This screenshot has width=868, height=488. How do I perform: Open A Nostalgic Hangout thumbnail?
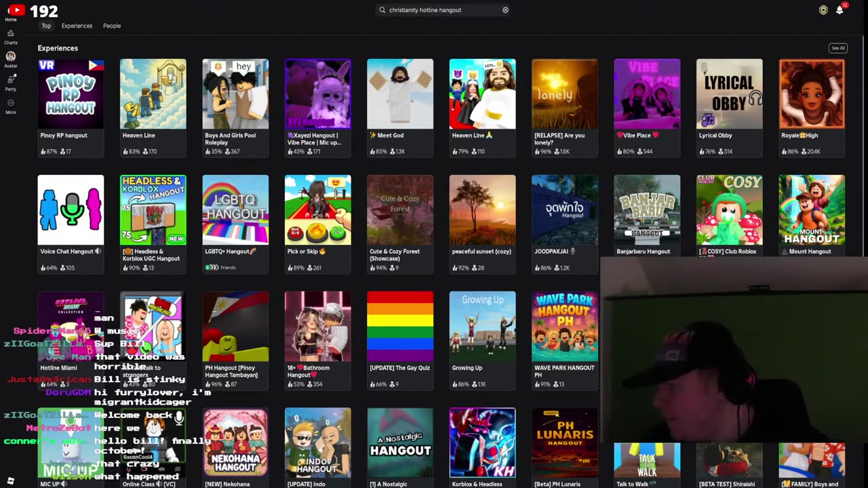pyautogui.click(x=400, y=443)
